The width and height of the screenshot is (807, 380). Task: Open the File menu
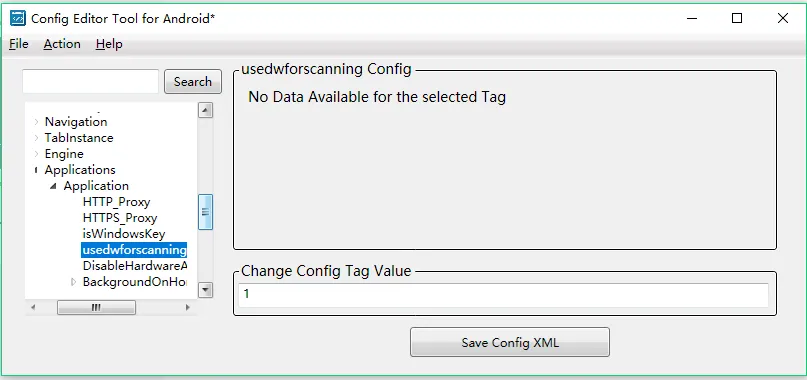click(19, 44)
